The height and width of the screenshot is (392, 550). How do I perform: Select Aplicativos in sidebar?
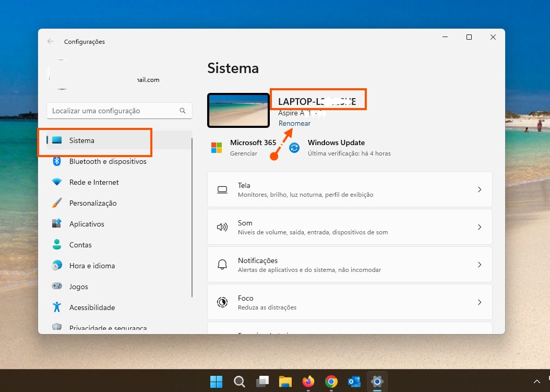tap(119, 224)
